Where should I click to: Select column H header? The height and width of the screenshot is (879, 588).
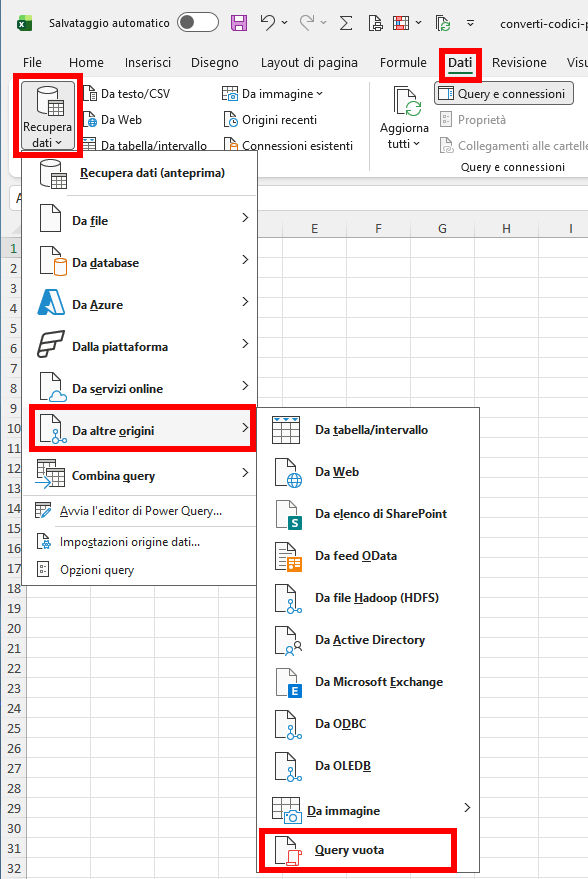(x=506, y=228)
